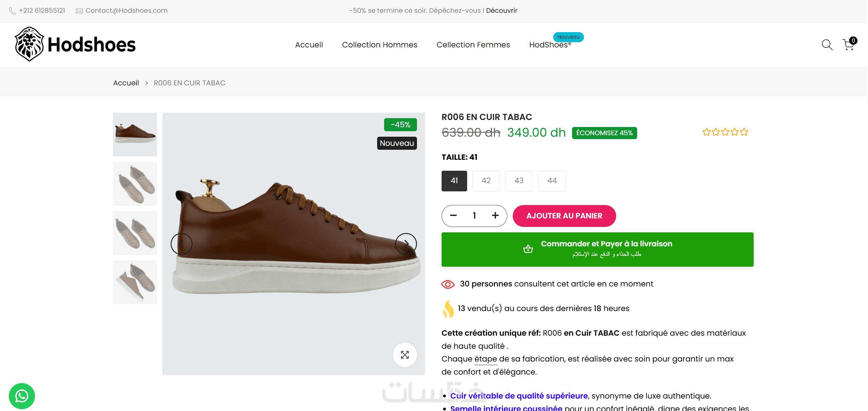Select size 42

point(486,181)
